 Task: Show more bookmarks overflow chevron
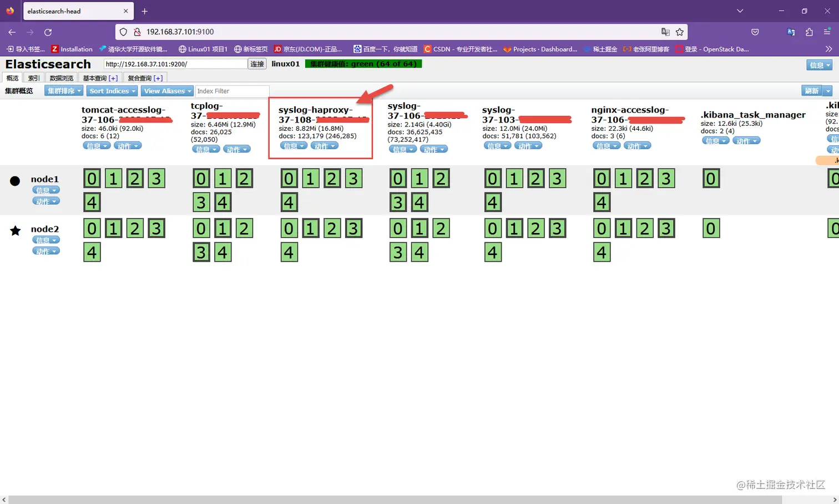pyautogui.click(x=828, y=49)
